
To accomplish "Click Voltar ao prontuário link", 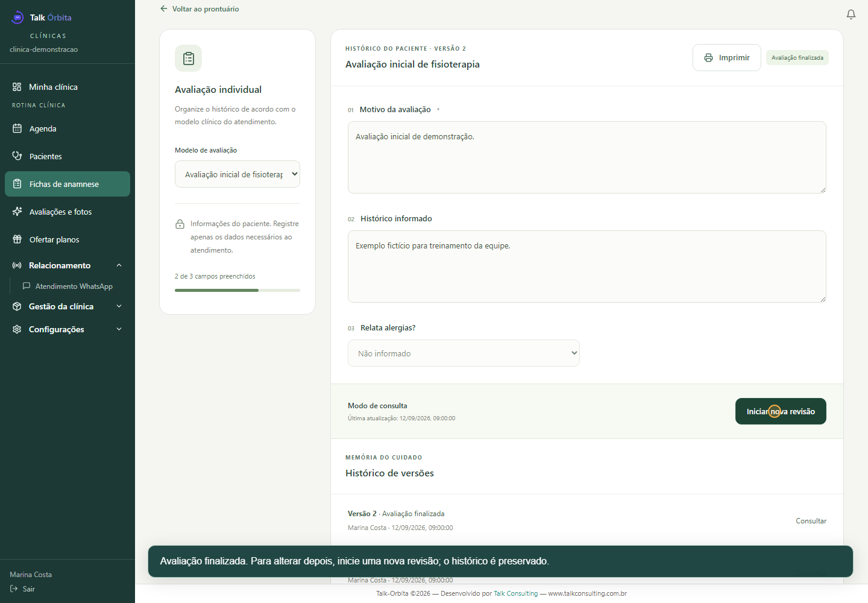I will (x=200, y=9).
